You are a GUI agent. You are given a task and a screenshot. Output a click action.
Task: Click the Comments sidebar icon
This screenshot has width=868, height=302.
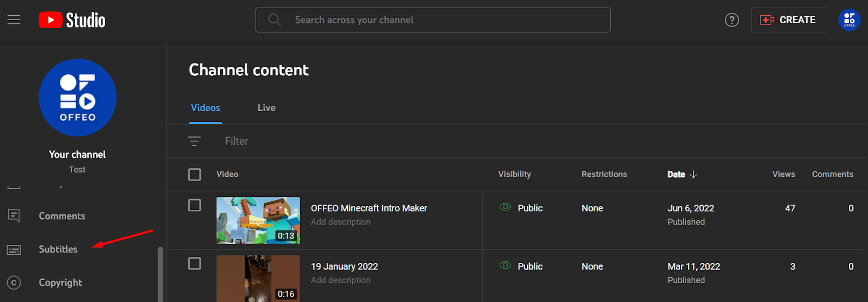pos(14,216)
